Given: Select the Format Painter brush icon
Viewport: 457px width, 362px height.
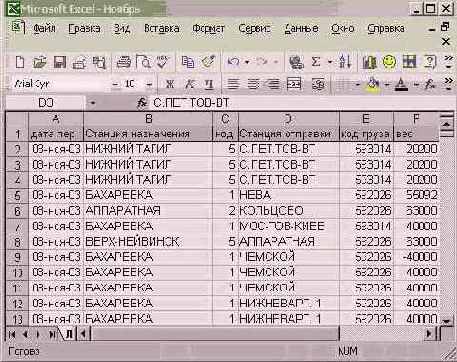Looking at the screenshot, I should (209, 61).
